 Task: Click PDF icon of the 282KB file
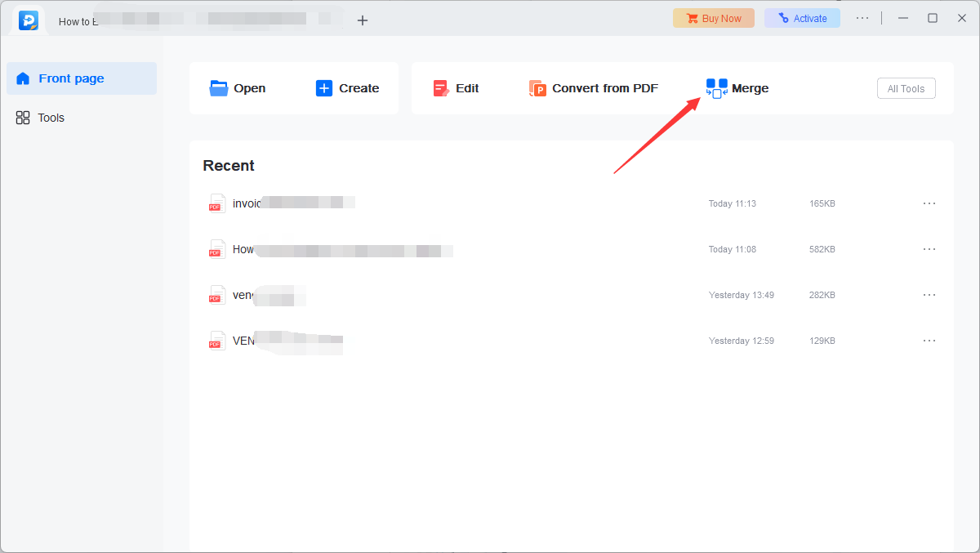[216, 295]
